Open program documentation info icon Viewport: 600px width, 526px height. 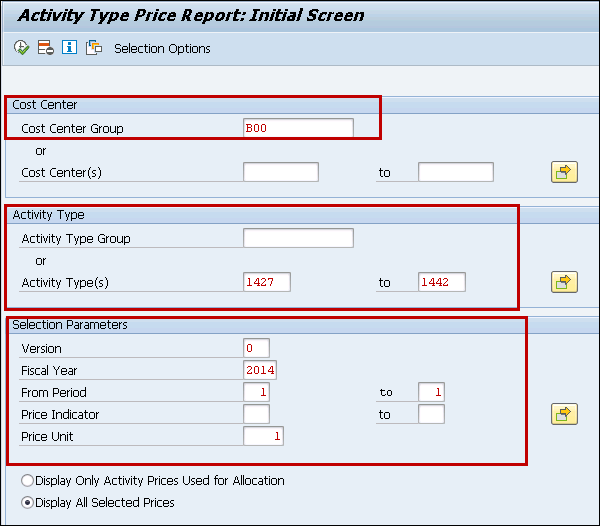[x=69, y=48]
